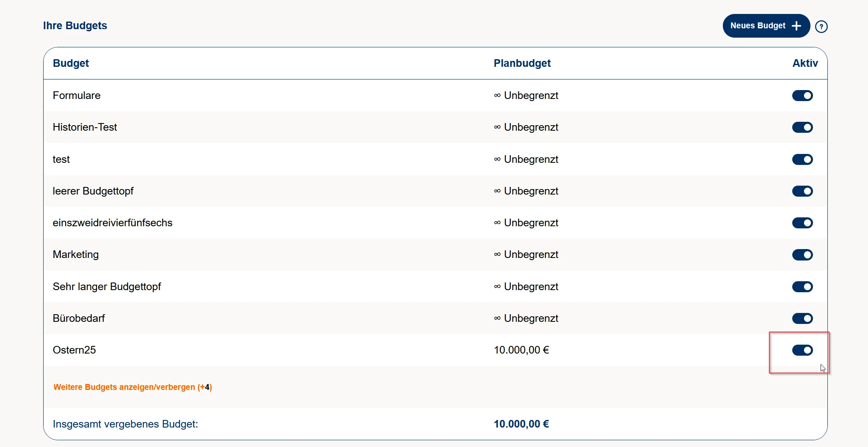Toggle the test budget active switch
Screen dimensions: 868x447
[802, 159]
